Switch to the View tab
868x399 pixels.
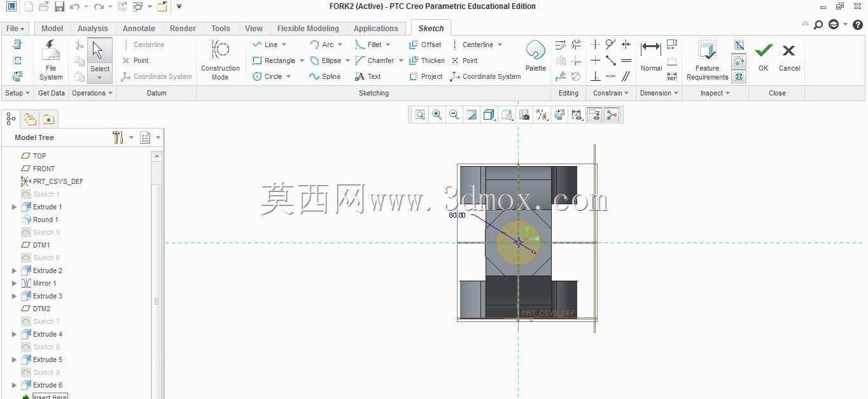(x=254, y=28)
